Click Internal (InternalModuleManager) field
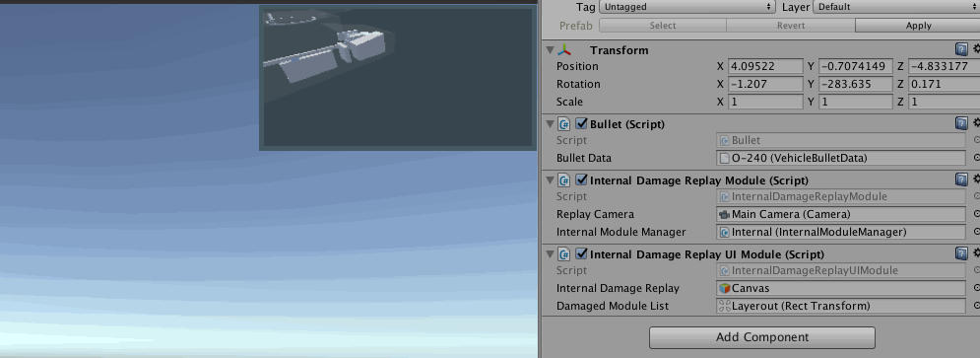Screen dimensions: 980x358 pyautogui.click(x=840, y=232)
